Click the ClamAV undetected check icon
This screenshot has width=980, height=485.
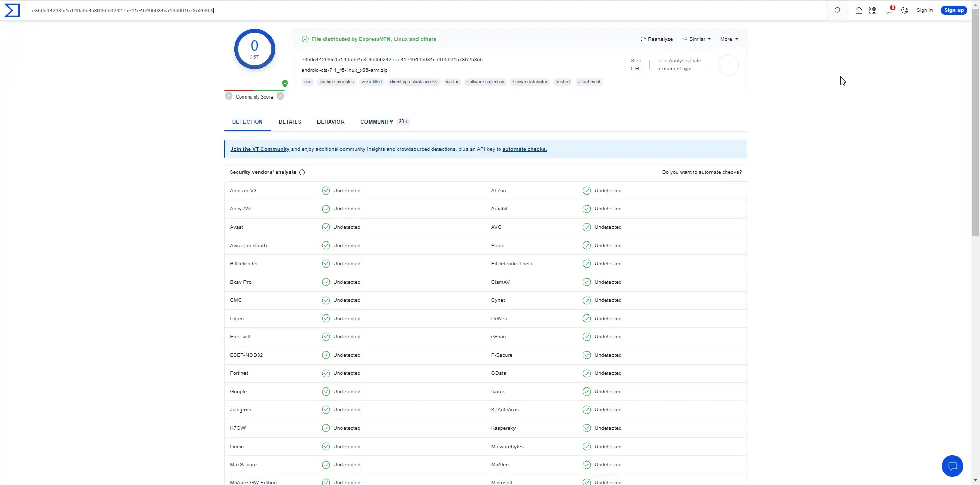coord(586,282)
